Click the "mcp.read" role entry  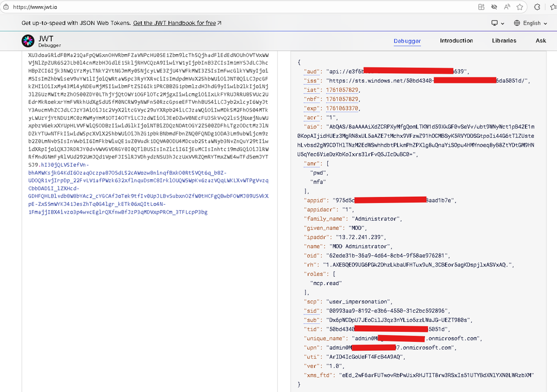coord(326,283)
